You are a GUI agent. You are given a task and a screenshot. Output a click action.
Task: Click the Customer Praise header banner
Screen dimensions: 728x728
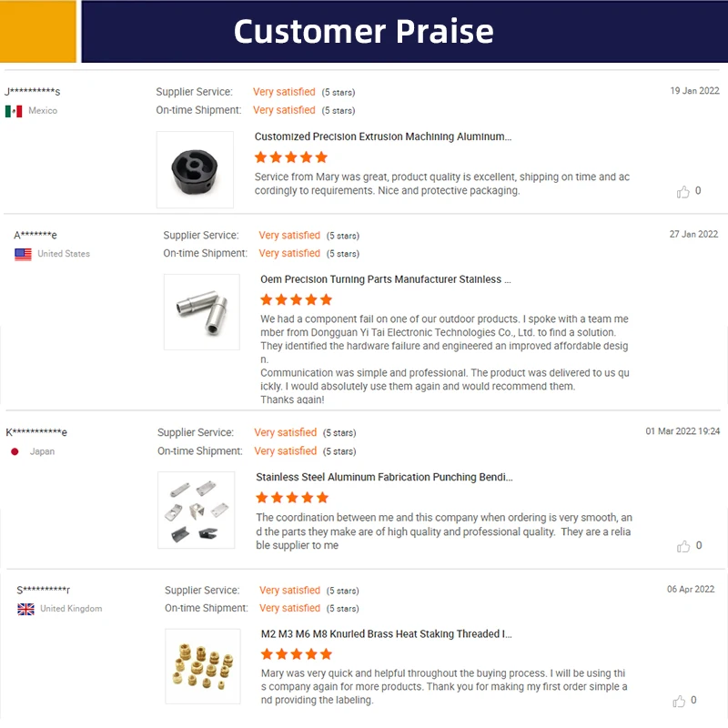[364, 31]
